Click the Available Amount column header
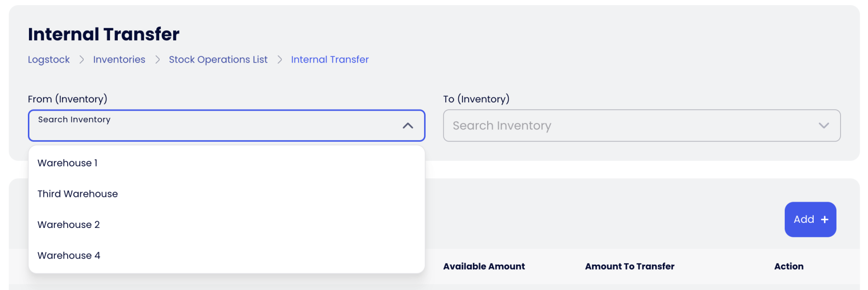The height and width of the screenshot is (290, 868). click(484, 266)
